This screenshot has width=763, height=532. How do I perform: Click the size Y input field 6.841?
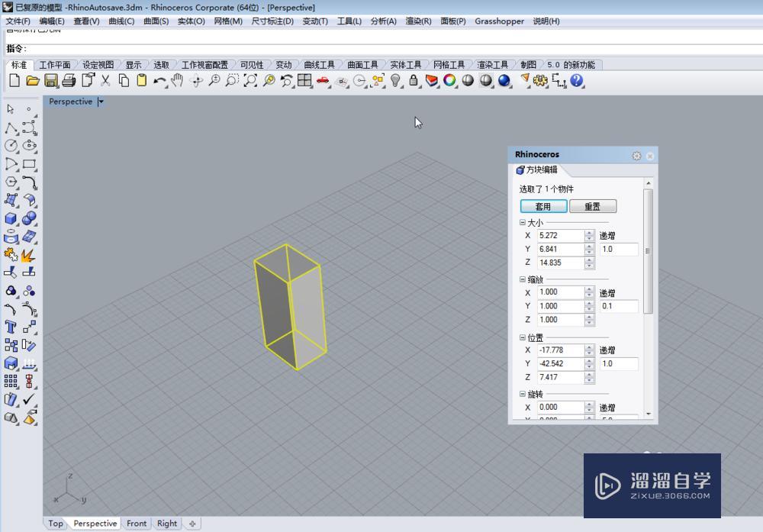pyautogui.click(x=561, y=249)
